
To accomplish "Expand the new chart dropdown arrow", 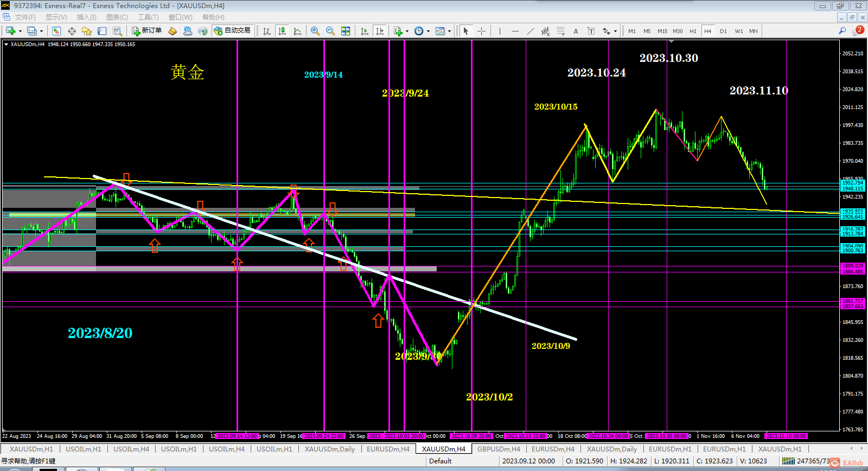I will click(x=20, y=31).
